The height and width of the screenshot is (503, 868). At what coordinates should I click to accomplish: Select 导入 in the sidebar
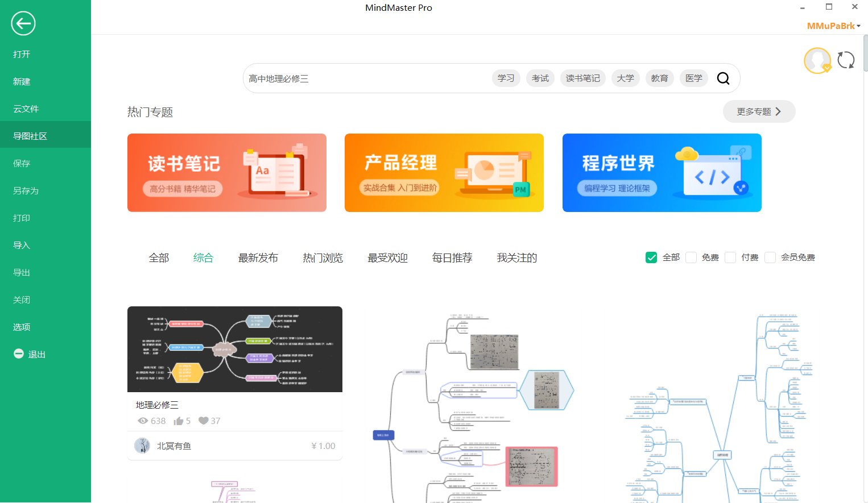point(46,245)
